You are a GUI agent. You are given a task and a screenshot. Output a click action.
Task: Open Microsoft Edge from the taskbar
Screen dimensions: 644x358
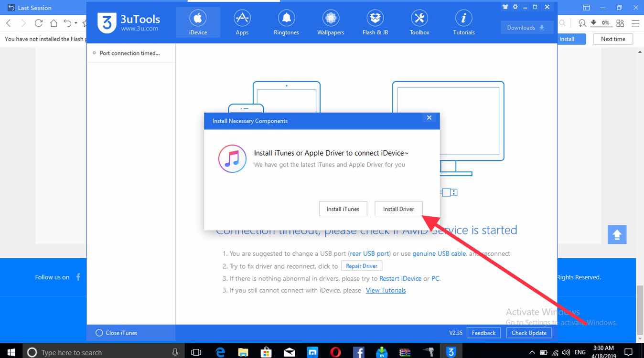click(220, 352)
